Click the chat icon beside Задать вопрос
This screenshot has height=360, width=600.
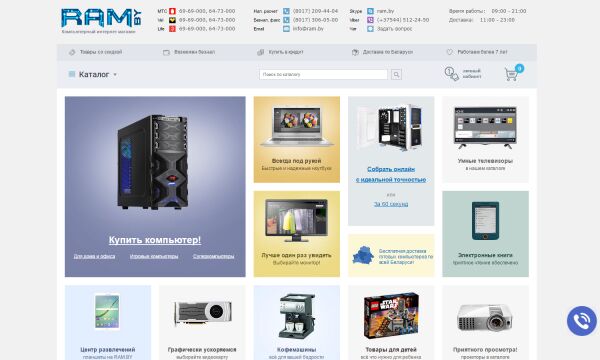pyautogui.click(x=370, y=29)
